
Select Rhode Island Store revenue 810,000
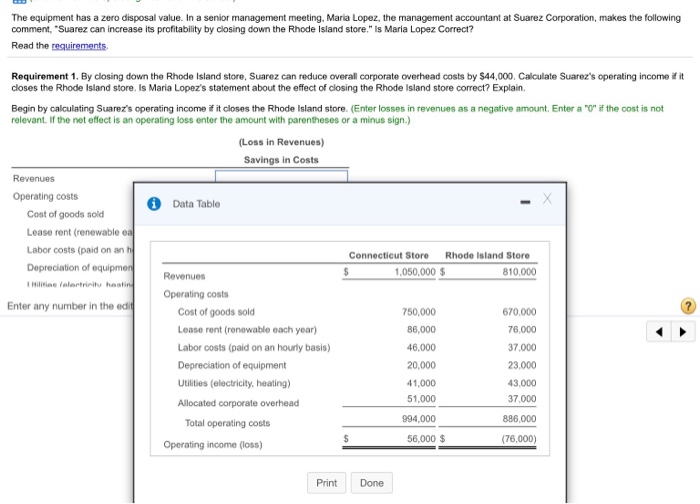pos(519,272)
